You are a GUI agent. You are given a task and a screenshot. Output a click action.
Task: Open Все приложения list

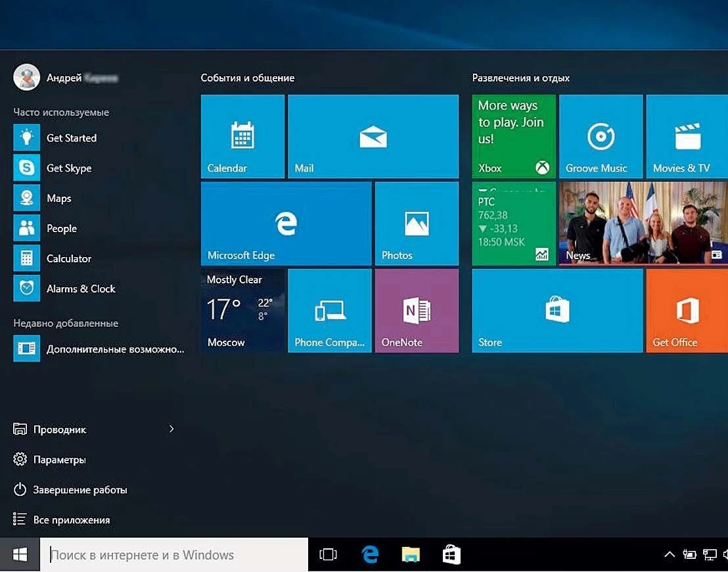[71, 520]
